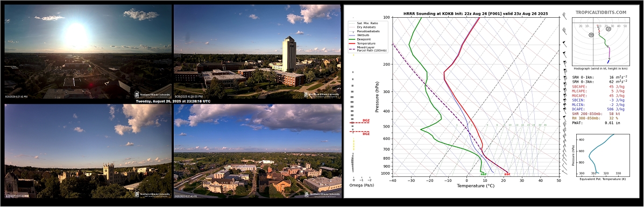This screenshot has width=644, height=207.
Task: Click the HRRR Sounding at KDKB title
Action: [x=476, y=13]
